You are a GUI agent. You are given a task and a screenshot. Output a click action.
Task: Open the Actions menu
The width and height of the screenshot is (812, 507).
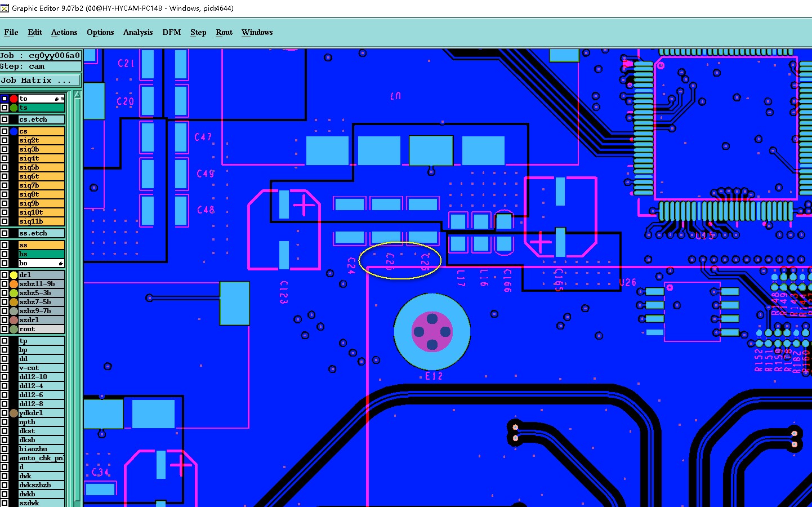[64, 32]
